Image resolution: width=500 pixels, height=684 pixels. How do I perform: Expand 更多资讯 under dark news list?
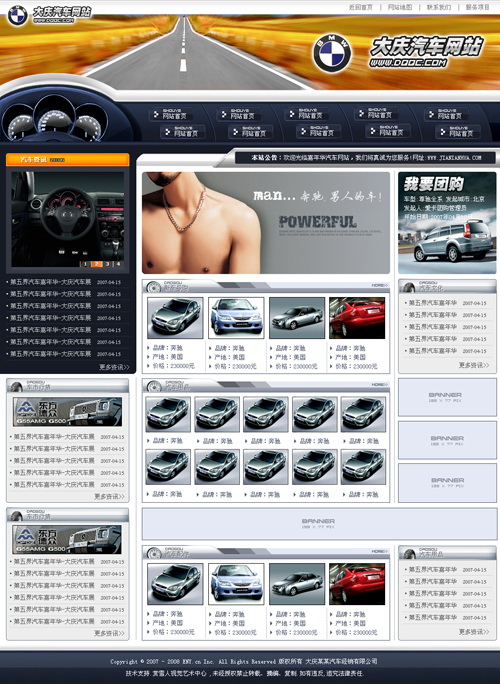(x=114, y=367)
